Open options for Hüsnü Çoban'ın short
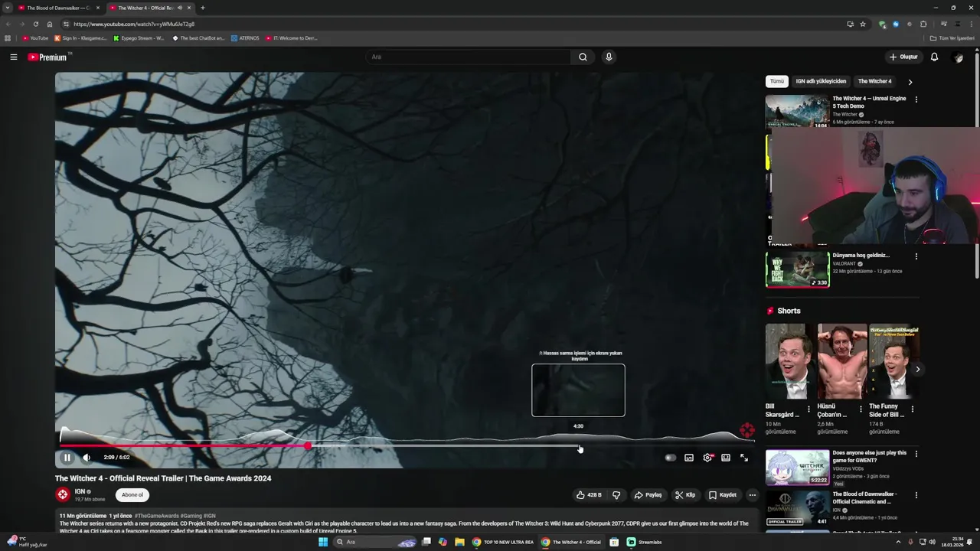The height and width of the screenshot is (551, 980). click(861, 409)
